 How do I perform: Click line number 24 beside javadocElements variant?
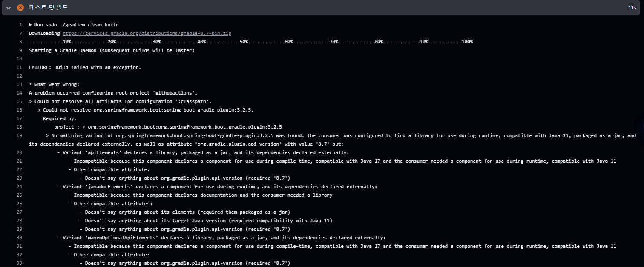[19, 186]
